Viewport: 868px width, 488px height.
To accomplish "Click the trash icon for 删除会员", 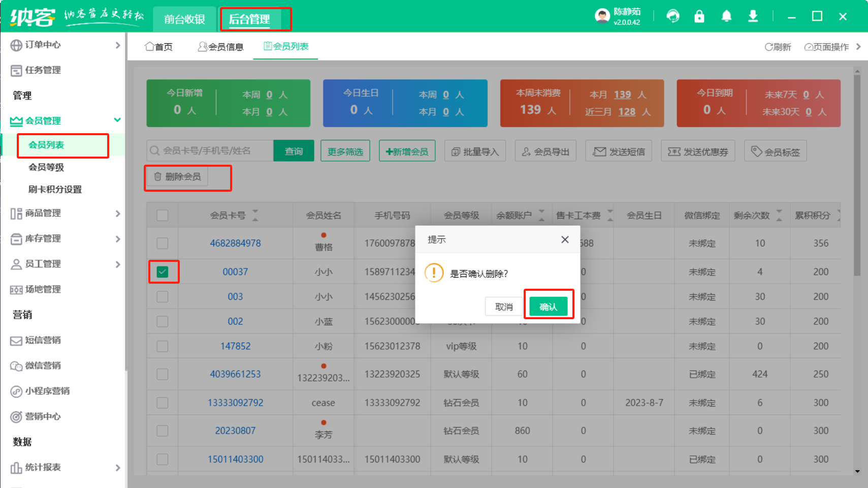I will 158,176.
